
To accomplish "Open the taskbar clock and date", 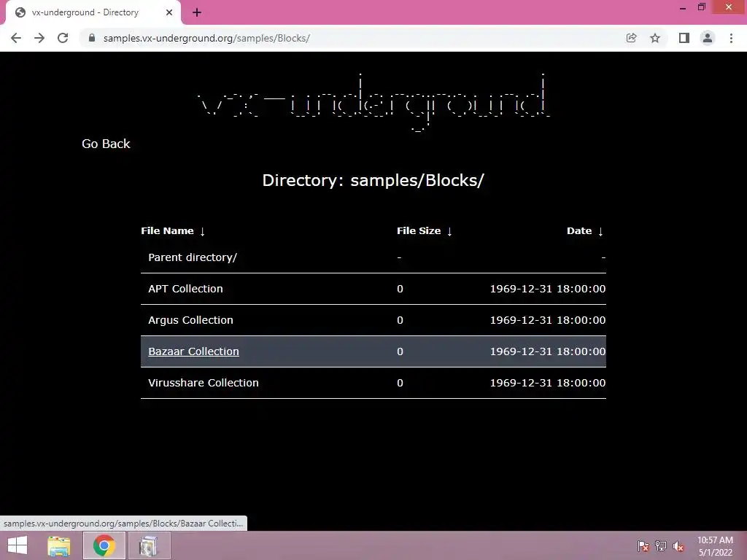I will click(715, 546).
